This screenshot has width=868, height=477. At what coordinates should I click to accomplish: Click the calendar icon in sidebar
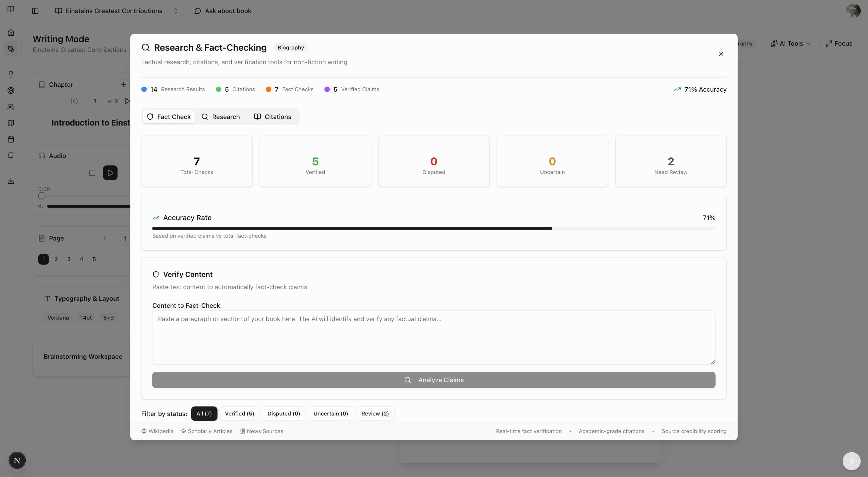click(x=11, y=139)
